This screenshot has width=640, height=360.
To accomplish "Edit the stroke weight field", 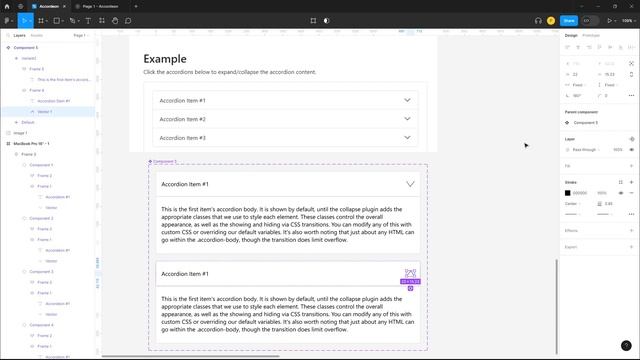I will 609,203.
